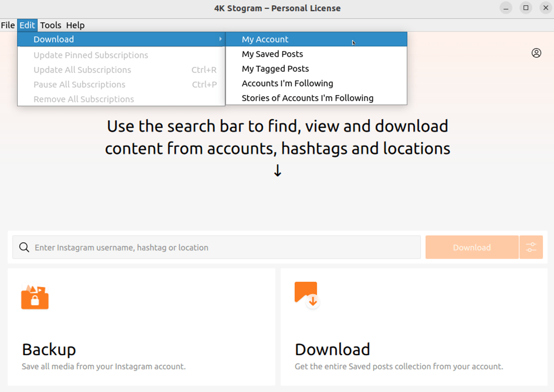Open the Help menu
The height and width of the screenshot is (392, 554).
[75, 25]
